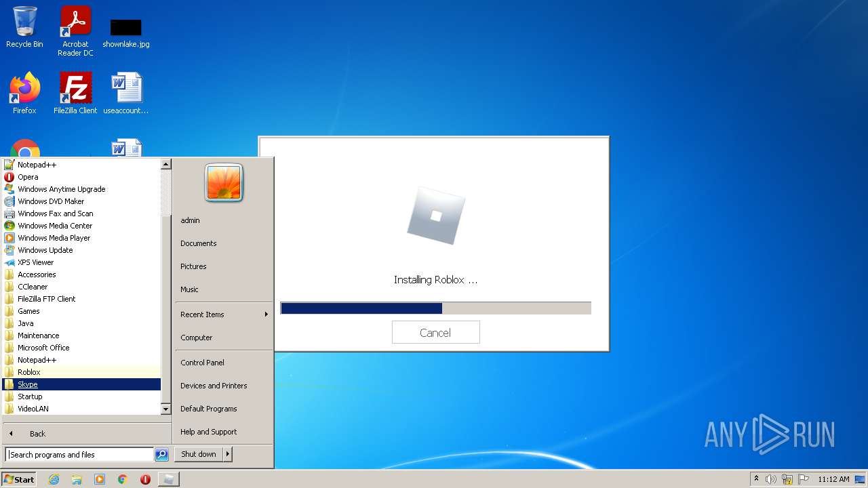868x488 pixels.
Task: Click the Start button
Action: 19,479
